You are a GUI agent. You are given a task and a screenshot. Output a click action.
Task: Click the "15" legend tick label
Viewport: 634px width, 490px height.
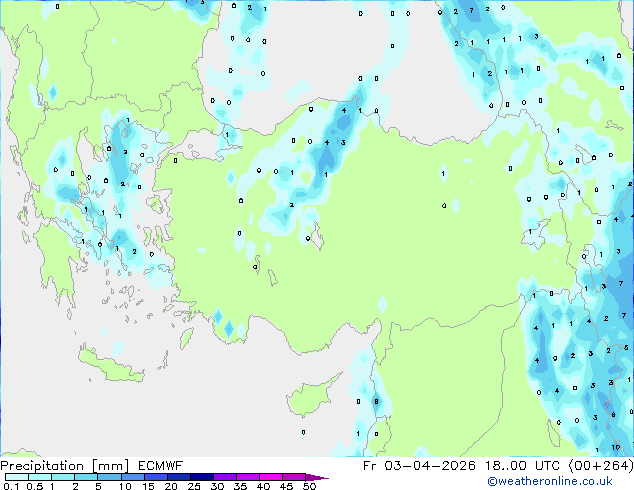coord(148,486)
